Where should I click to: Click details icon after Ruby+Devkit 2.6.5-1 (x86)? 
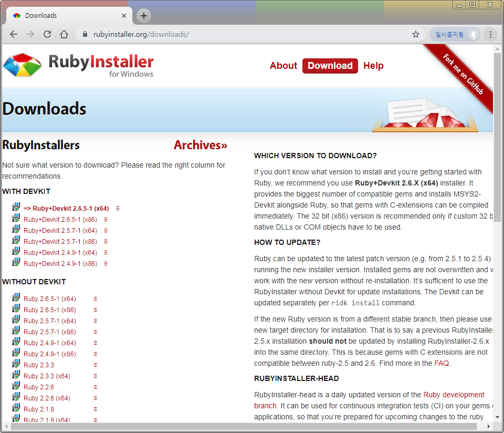[x=106, y=220]
